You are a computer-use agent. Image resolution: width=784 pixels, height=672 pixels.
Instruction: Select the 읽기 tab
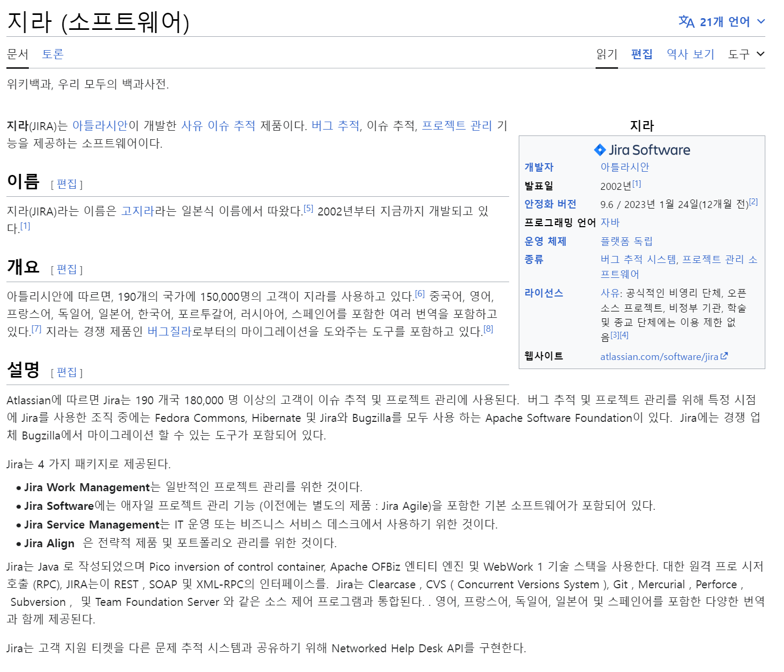click(607, 54)
